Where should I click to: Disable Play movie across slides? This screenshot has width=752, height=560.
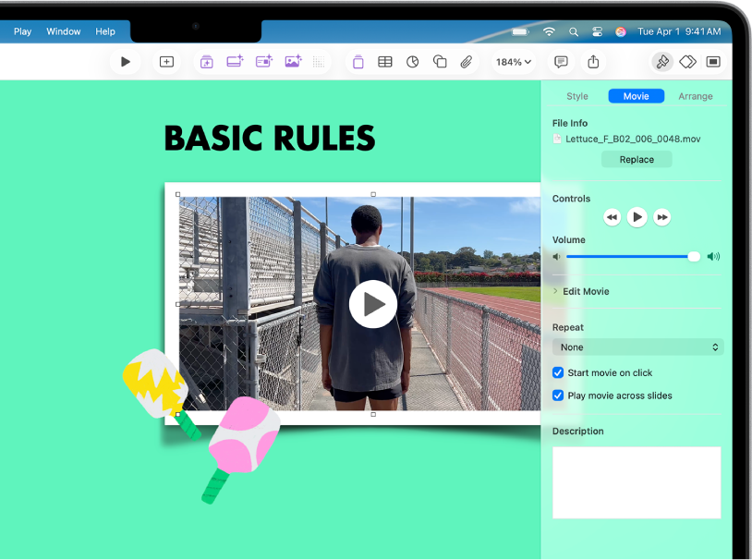[557, 395]
